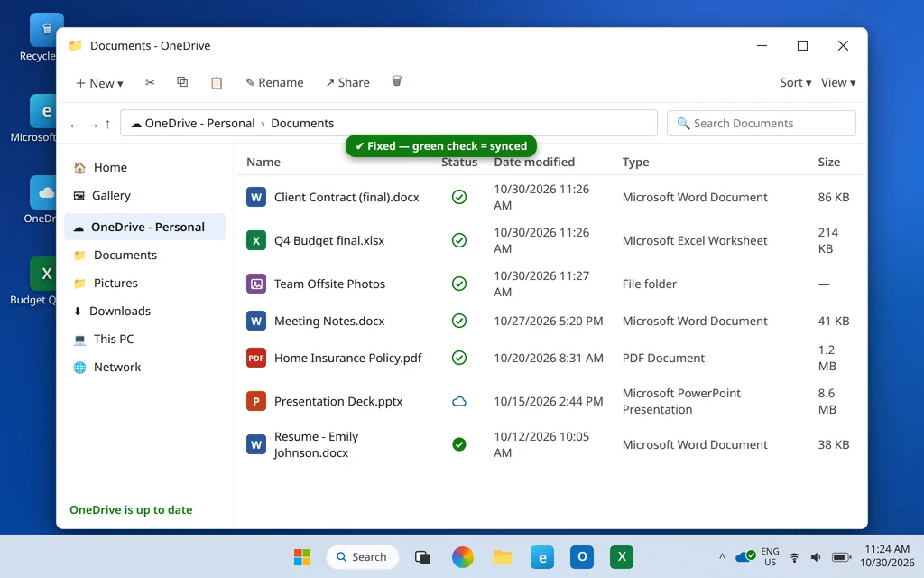924x578 pixels.
Task: Click the Share toolbar button
Action: (x=347, y=82)
